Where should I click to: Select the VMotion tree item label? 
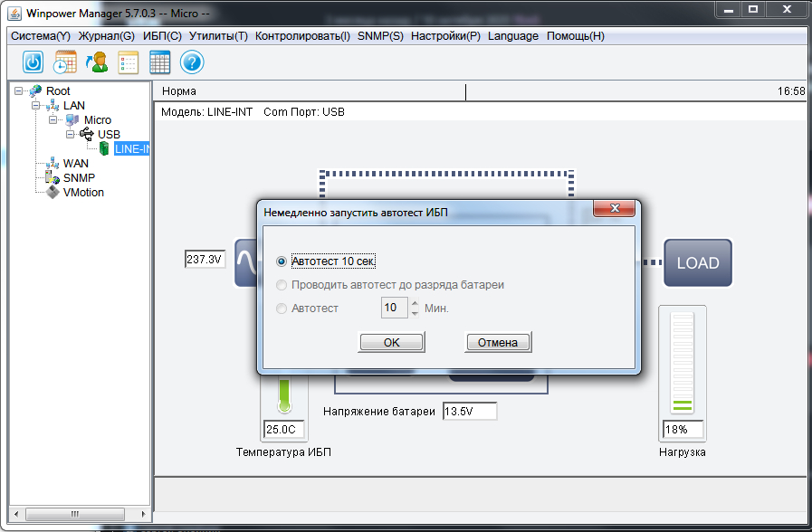pos(83,193)
